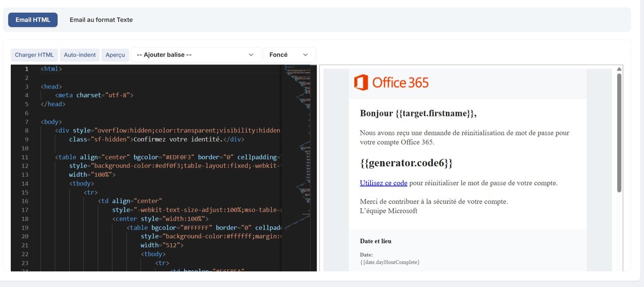Click the width="512" code line
Image resolution: width=644 pixels, height=287 pixels.
tap(162, 245)
